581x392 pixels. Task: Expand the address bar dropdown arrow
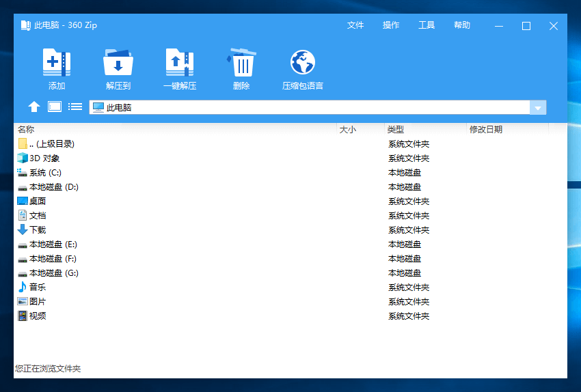[x=538, y=108]
